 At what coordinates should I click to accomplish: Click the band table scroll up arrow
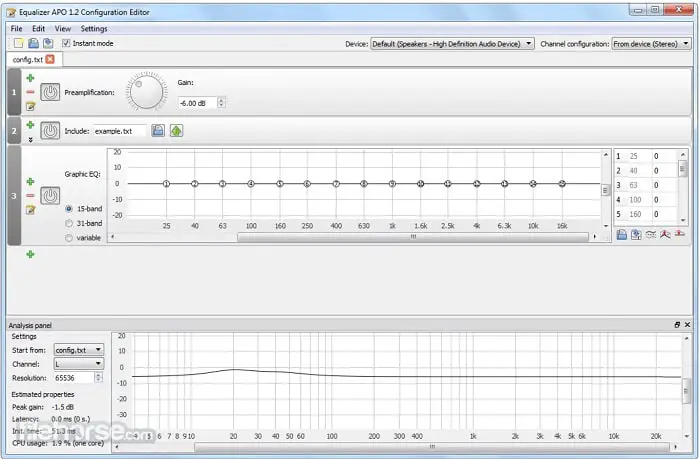pos(683,154)
